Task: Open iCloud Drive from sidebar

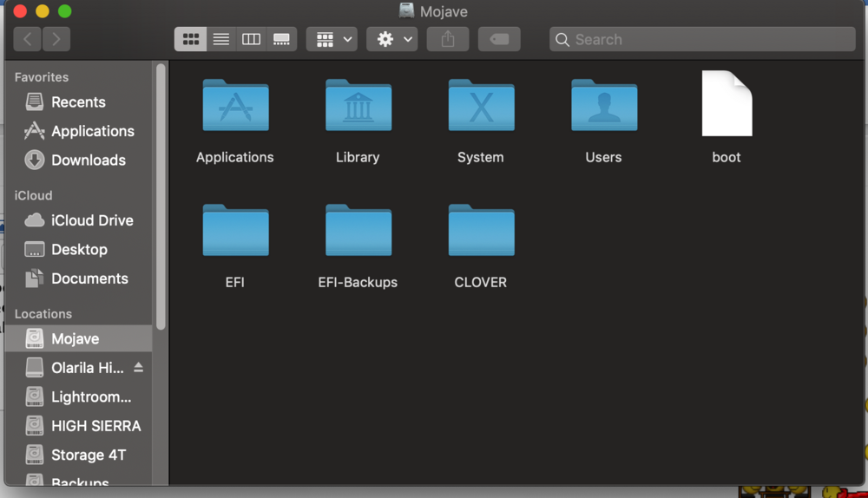Action: click(91, 220)
